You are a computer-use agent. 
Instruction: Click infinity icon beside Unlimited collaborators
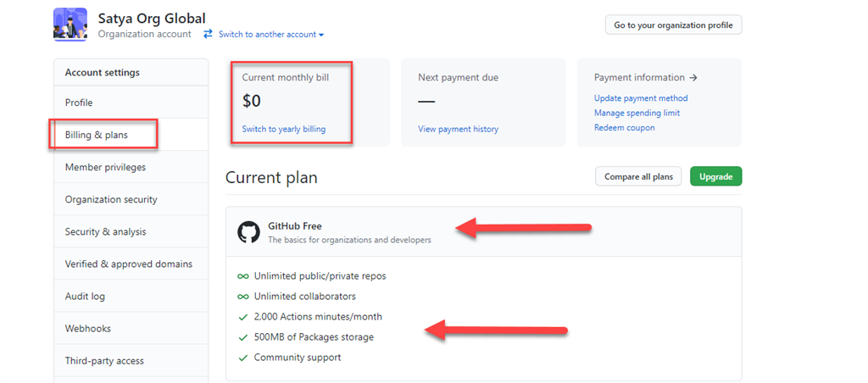(x=242, y=297)
